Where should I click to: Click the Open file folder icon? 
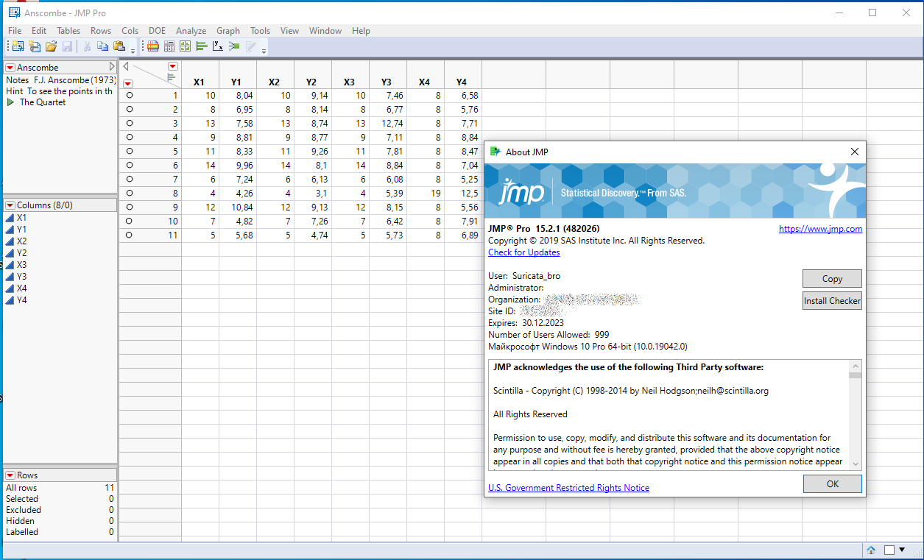pos(51,46)
